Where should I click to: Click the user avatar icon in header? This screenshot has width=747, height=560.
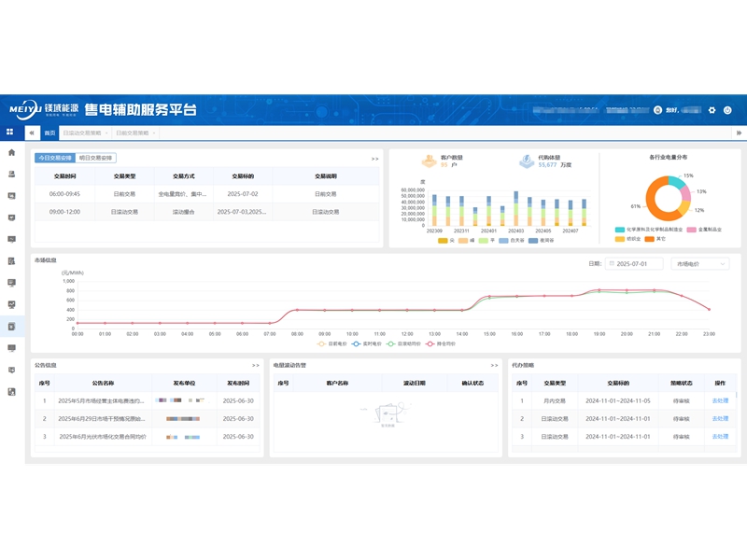657,110
